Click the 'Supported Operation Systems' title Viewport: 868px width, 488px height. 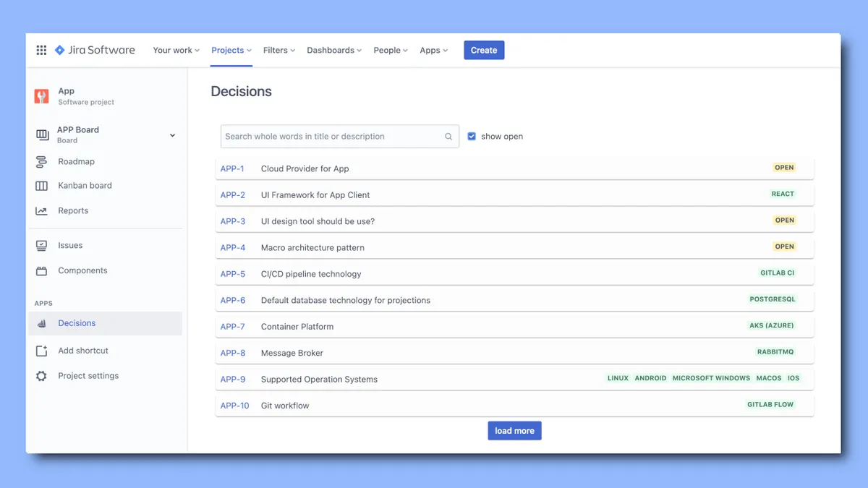coord(319,380)
